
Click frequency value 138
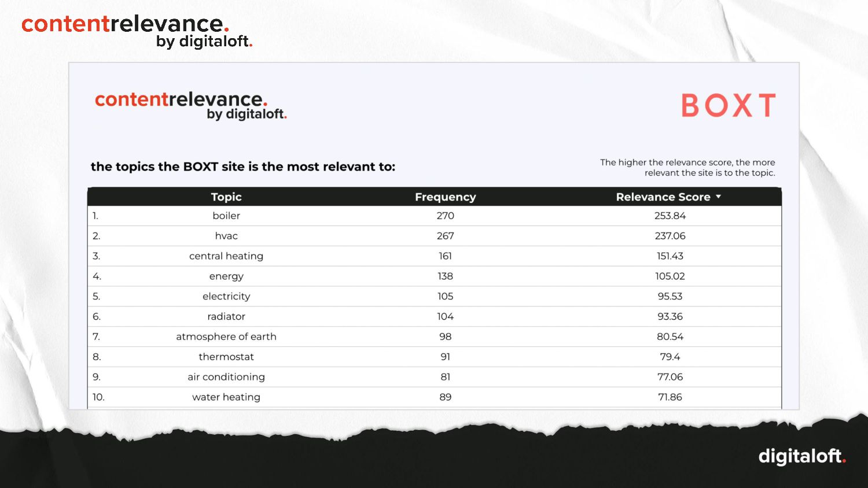click(445, 276)
